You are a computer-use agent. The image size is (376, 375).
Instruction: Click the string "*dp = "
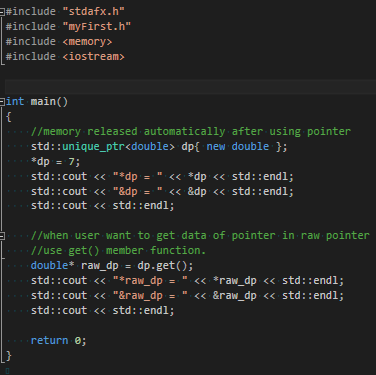(x=138, y=176)
